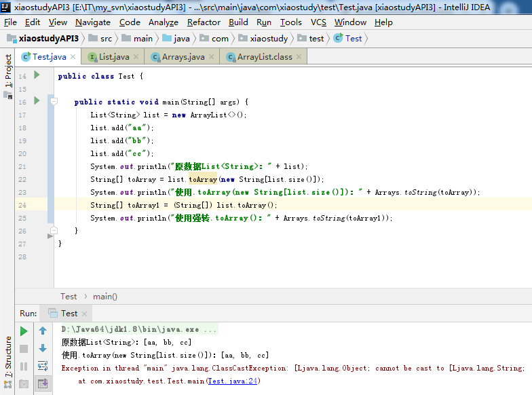The image size is (532, 395).
Task: Click highlighted toArray on line 22
Action: point(203,179)
